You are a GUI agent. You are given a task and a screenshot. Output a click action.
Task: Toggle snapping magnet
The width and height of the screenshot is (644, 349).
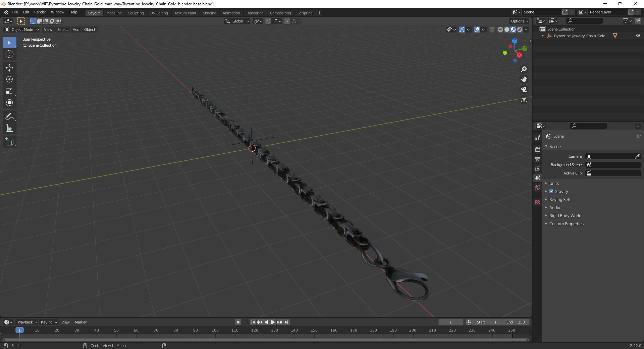[x=268, y=21]
